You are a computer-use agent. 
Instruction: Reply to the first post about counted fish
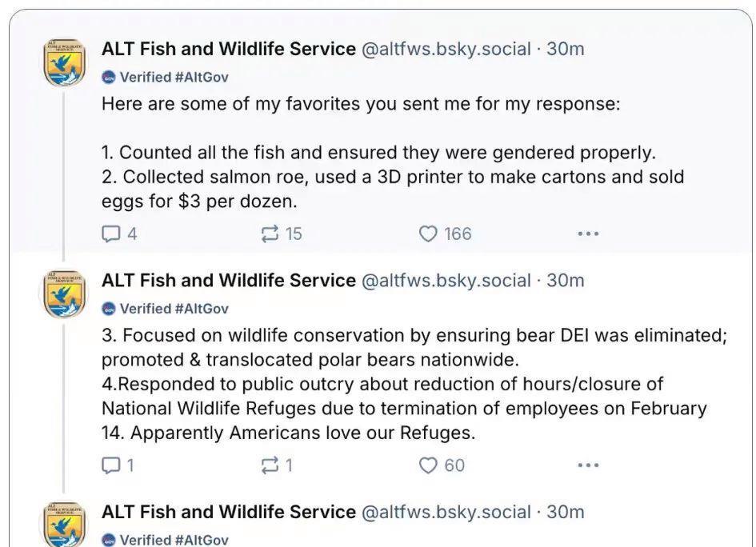(111, 234)
